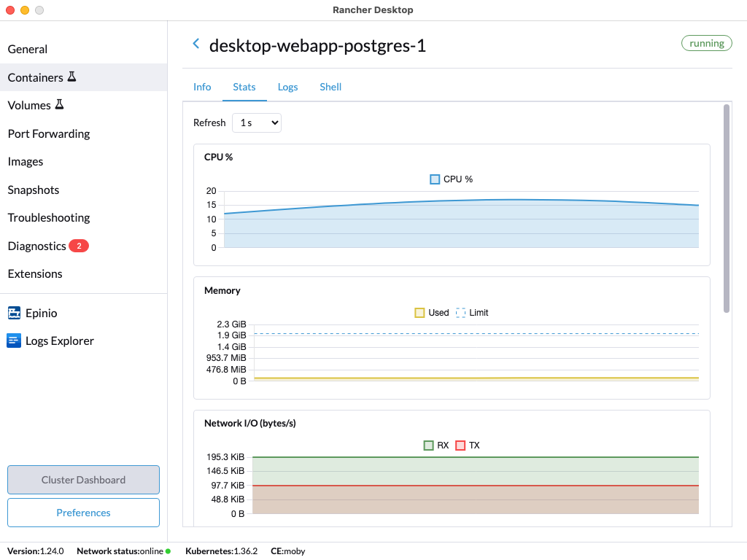
Task: Click the Epinio extension icon
Action: pos(15,313)
